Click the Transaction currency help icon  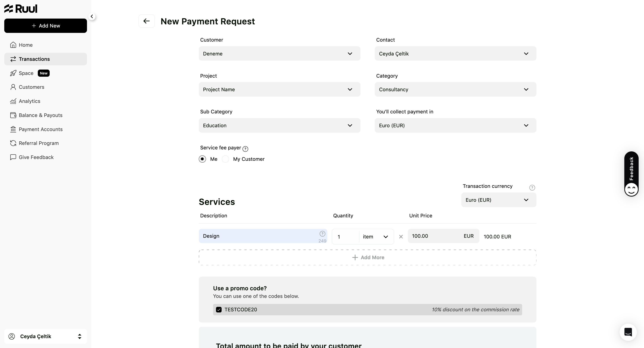coord(532,188)
